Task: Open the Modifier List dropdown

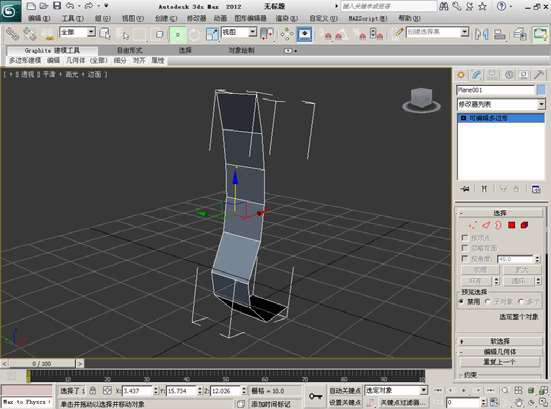Action: [x=501, y=104]
